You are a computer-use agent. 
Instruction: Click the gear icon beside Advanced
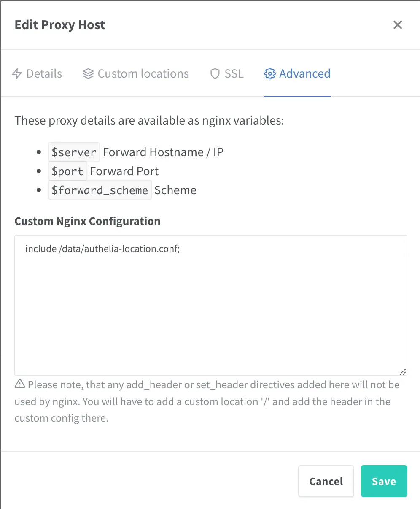point(269,74)
